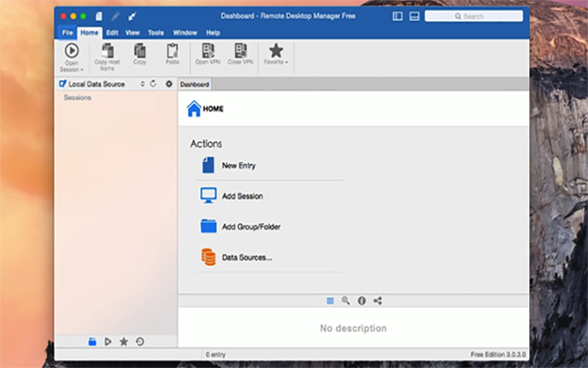Select the Dashboard tab
588x368 pixels.
pyautogui.click(x=195, y=84)
